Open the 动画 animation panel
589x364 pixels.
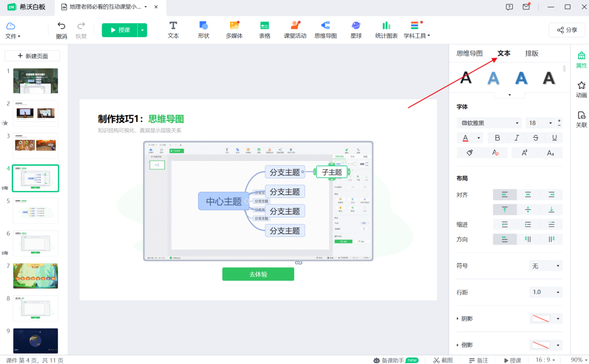click(x=581, y=89)
